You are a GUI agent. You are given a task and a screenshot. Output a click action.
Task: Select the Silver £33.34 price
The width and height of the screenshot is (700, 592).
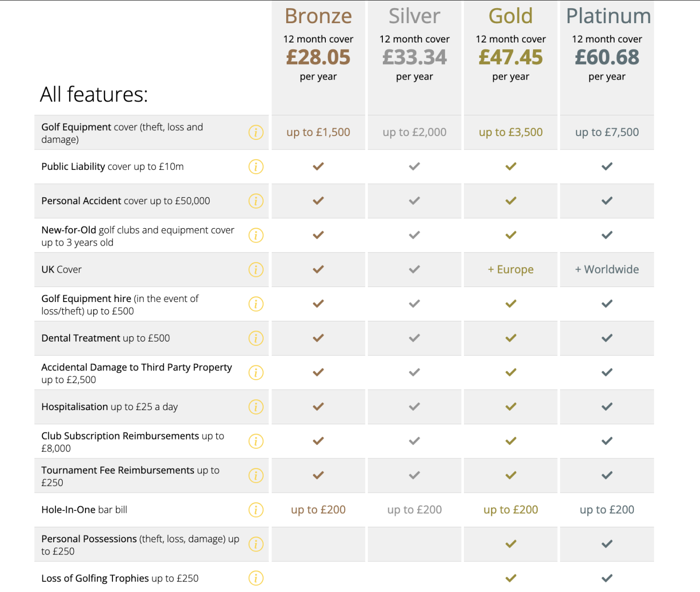(x=414, y=57)
